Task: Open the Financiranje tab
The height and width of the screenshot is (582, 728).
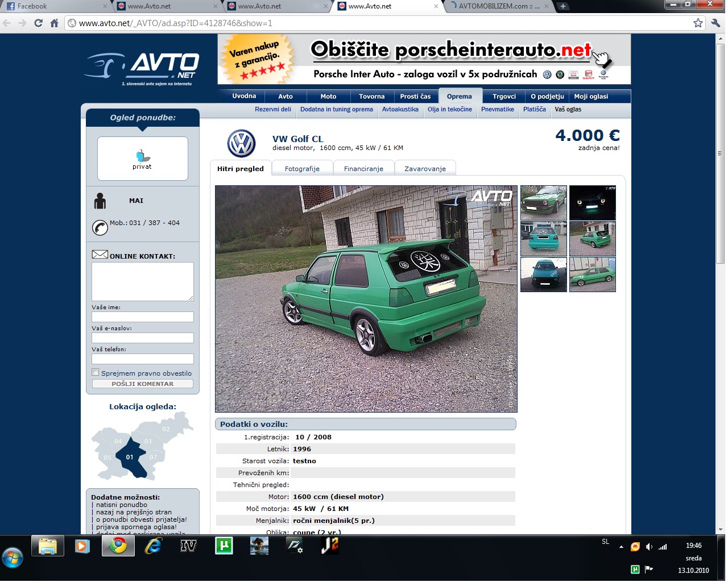Action: (363, 169)
